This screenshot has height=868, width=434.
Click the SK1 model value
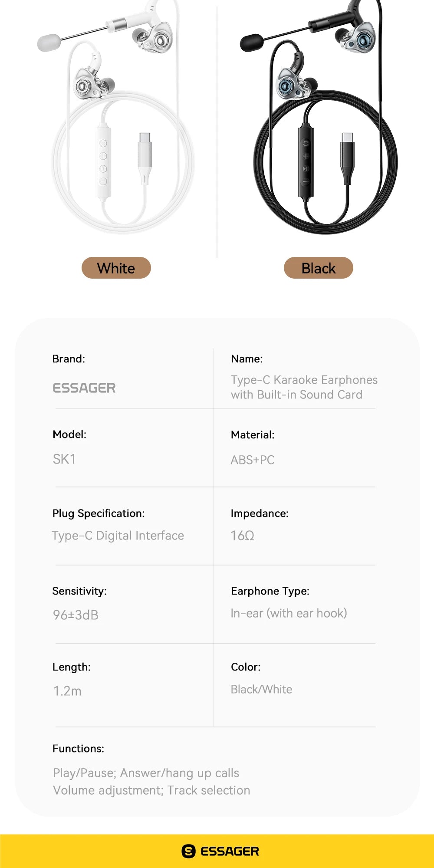click(64, 459)
